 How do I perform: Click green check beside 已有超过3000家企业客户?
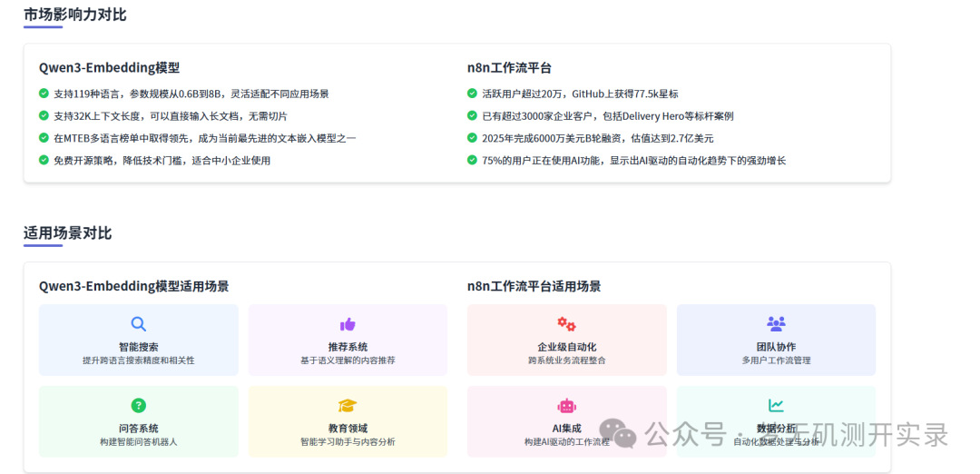(x=472, y=115)
